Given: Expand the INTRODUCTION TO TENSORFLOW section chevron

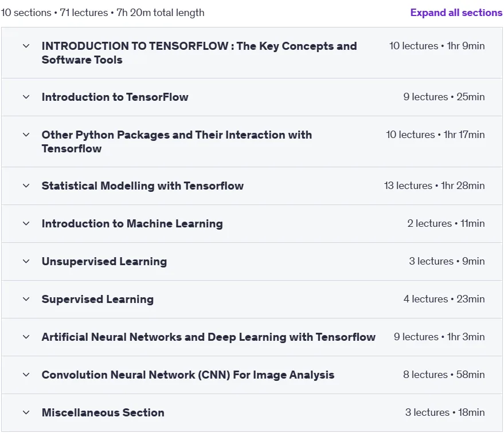Looking at the screenshot, I should click(26, 46).
